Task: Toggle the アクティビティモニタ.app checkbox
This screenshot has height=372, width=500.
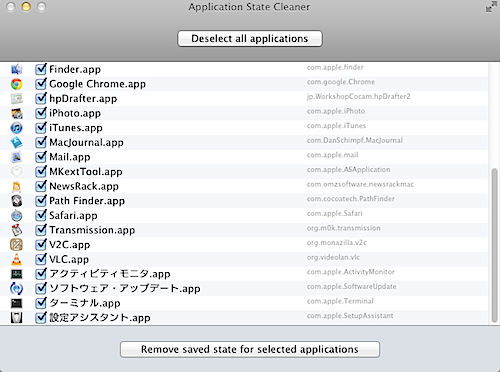Action: coord(41,274)
